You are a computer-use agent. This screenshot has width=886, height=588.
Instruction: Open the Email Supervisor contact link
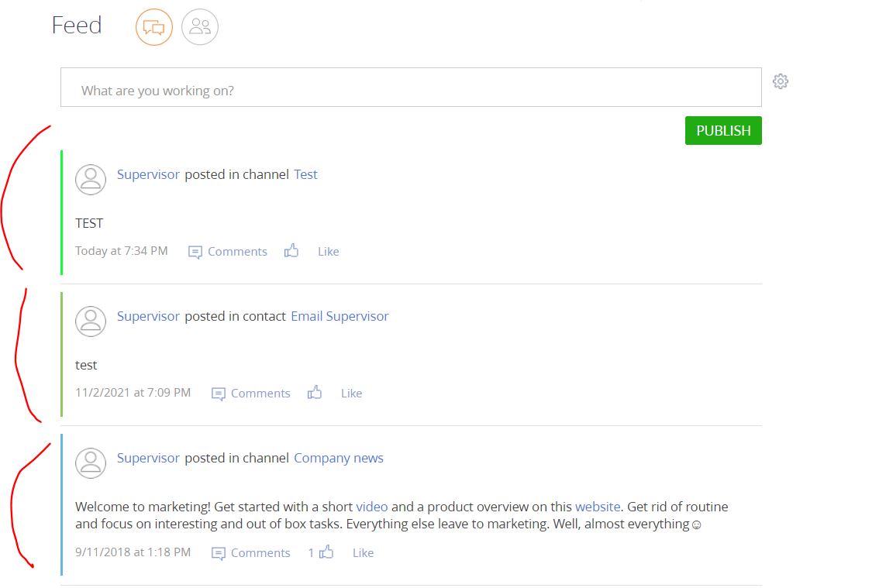point(340,316)
